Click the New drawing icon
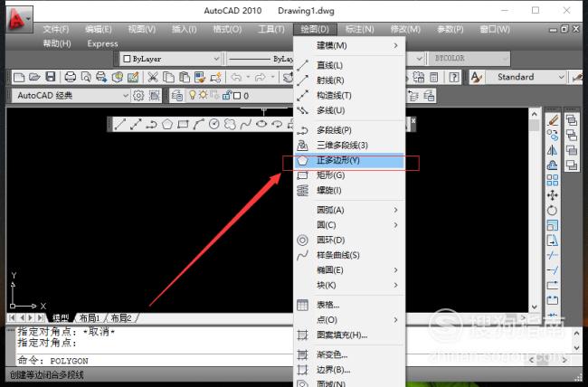This screenshot has height=387, width=588. click(x=19, y=77)
